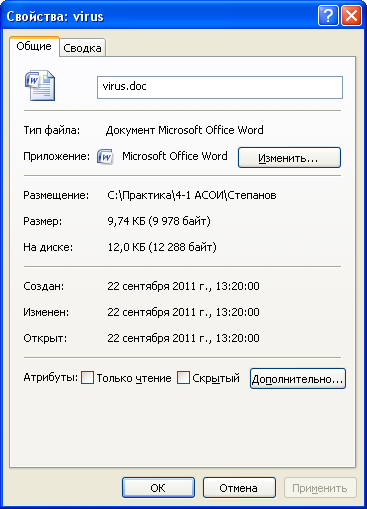Enable the Только чтение checkbox
The width and height of the screenshot is (367, 509).
click(87, 378)
